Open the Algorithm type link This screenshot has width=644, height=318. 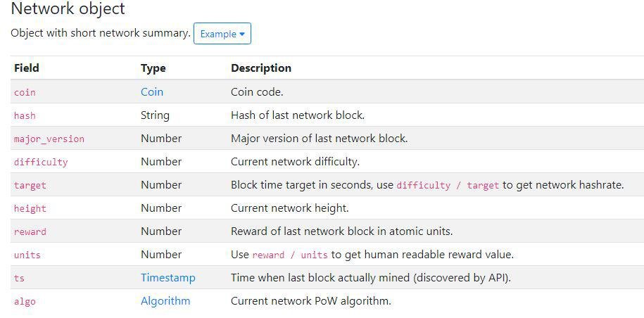165,301
